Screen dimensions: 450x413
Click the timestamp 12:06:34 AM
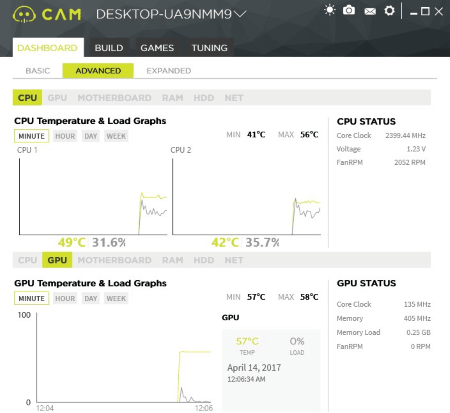click(x=246, y=379)
